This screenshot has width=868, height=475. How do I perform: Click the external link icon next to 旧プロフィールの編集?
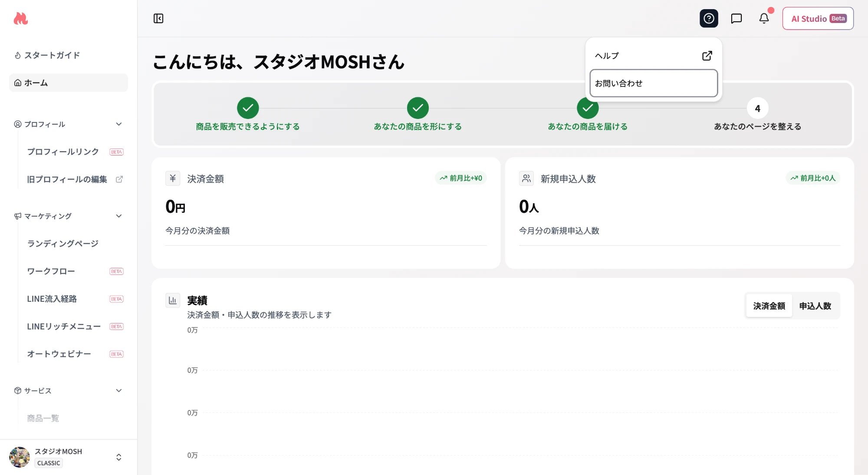pos(119,179)
